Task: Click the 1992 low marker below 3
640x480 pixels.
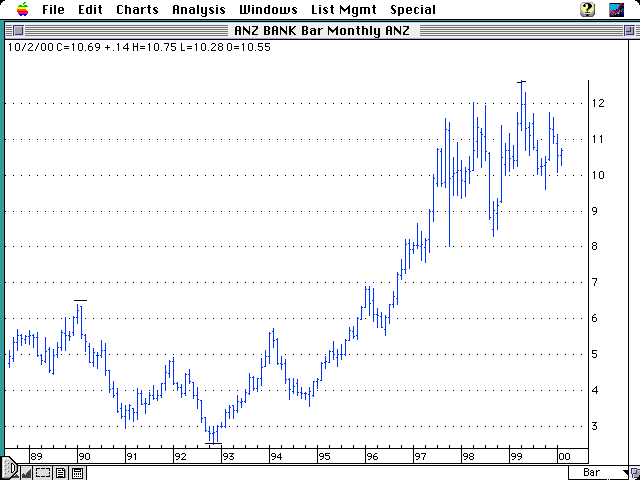Action: pyautogui.click(x=213, y=443)
